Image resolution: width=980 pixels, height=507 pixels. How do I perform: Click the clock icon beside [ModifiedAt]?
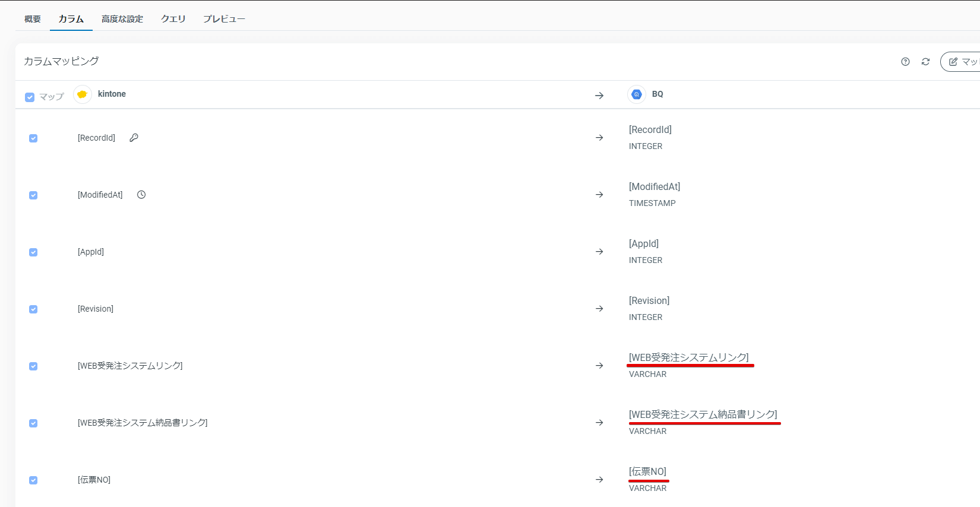tap(141, 195)
